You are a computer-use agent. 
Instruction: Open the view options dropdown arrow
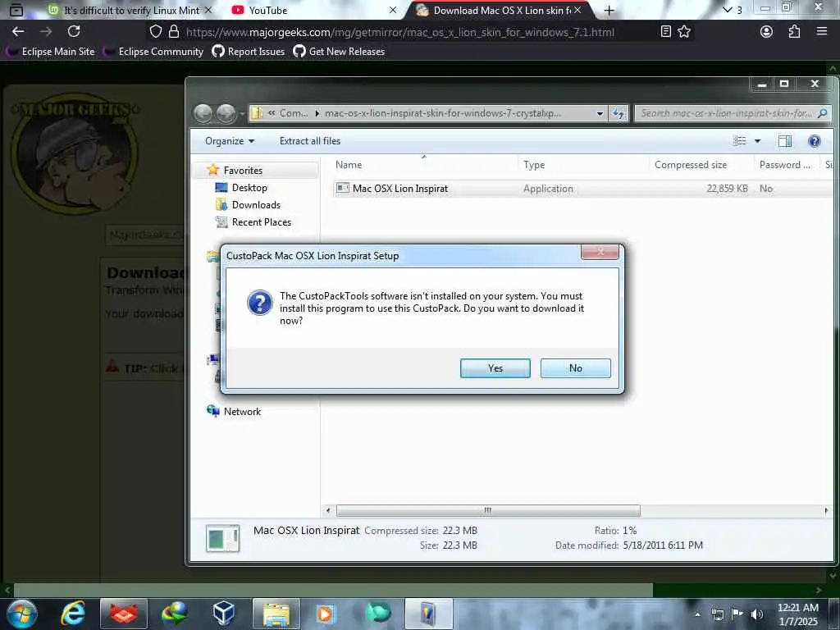tap(757, 141)
